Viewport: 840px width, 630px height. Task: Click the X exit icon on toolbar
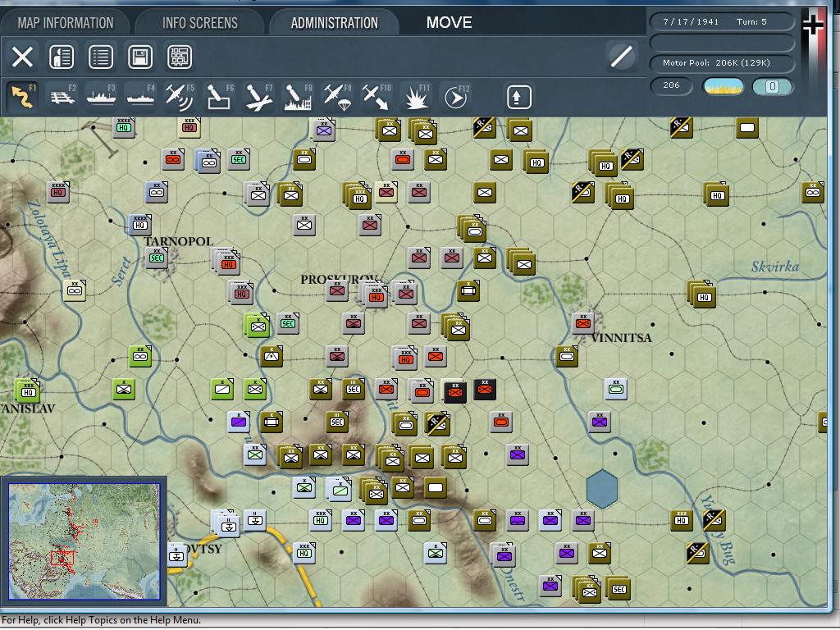pos(22,57)
